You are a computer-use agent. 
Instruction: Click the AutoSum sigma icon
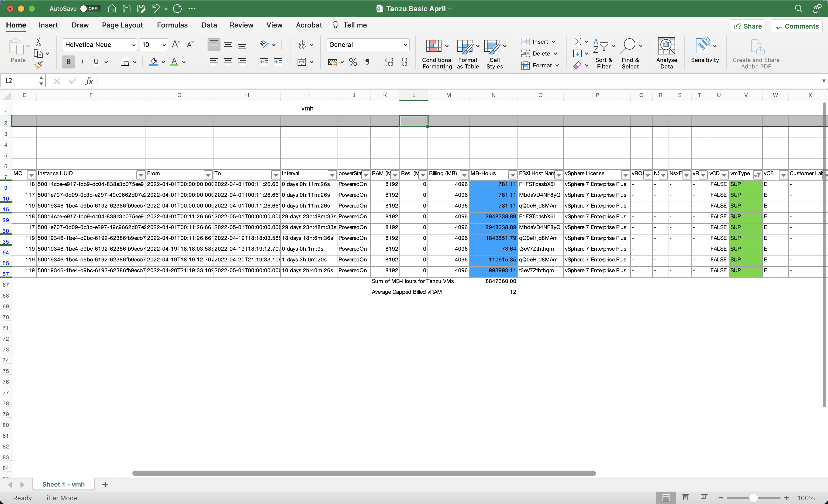pyautogui.click(x=577, y=42)
